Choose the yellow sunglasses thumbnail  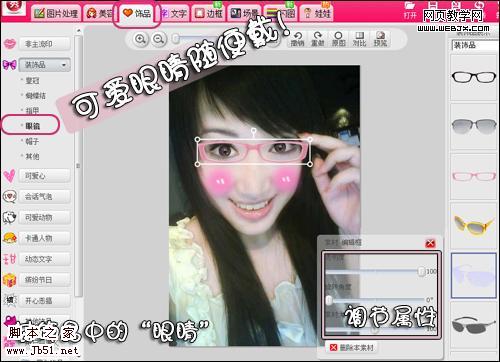(x=474, y=226)
